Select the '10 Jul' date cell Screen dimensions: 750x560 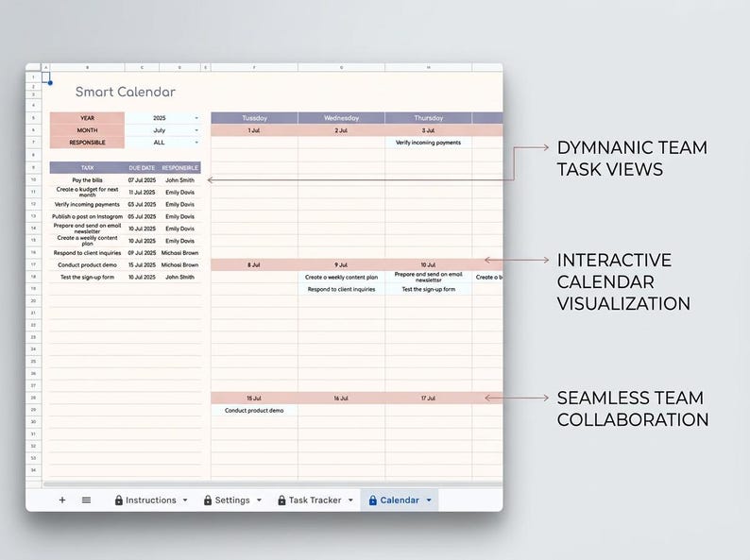pyautogui.click(x=428, y=265)
